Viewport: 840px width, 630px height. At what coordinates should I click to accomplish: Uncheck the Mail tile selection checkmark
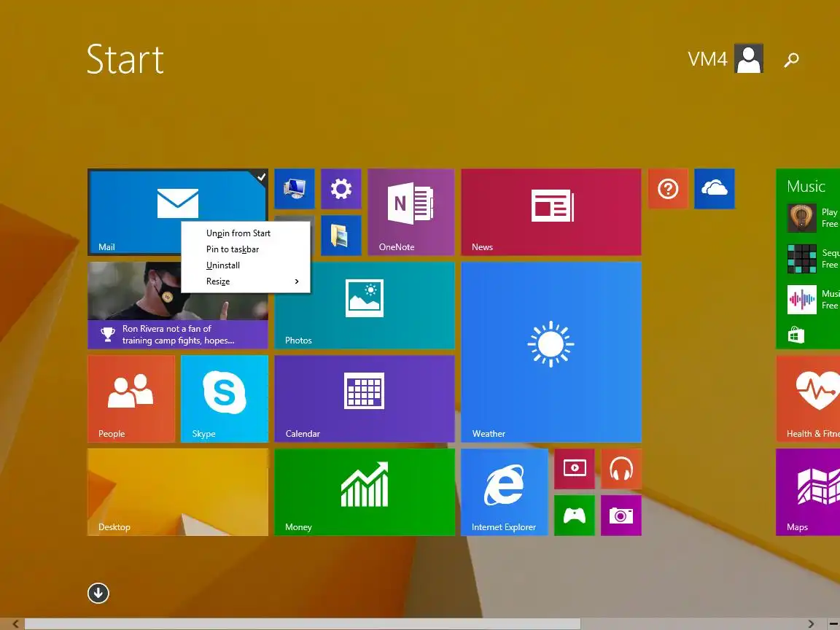(261, 176)
